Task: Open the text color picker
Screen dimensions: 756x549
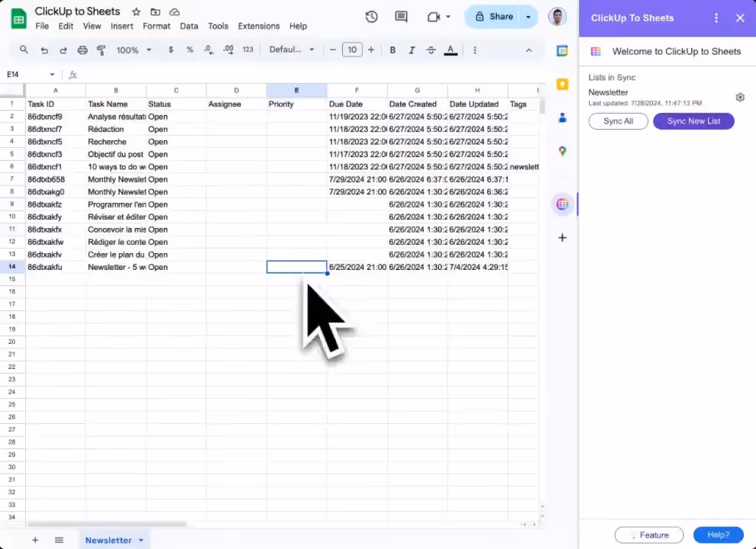Action: (x=450, y=50)
